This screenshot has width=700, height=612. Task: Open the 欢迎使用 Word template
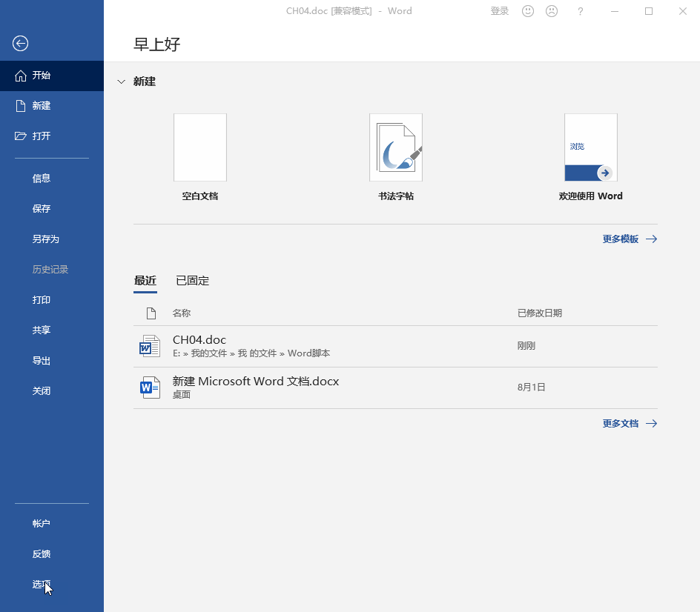(x=590, y=157)
